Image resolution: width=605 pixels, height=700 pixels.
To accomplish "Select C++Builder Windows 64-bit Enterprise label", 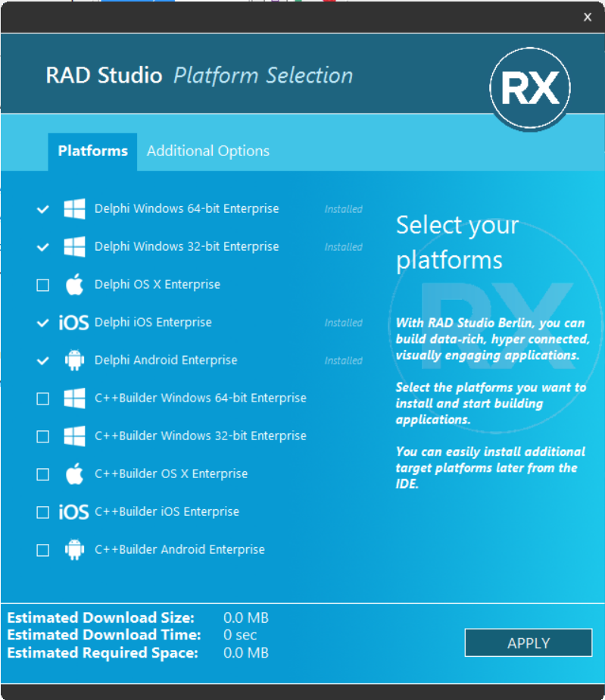I will [x=201, y=398].
